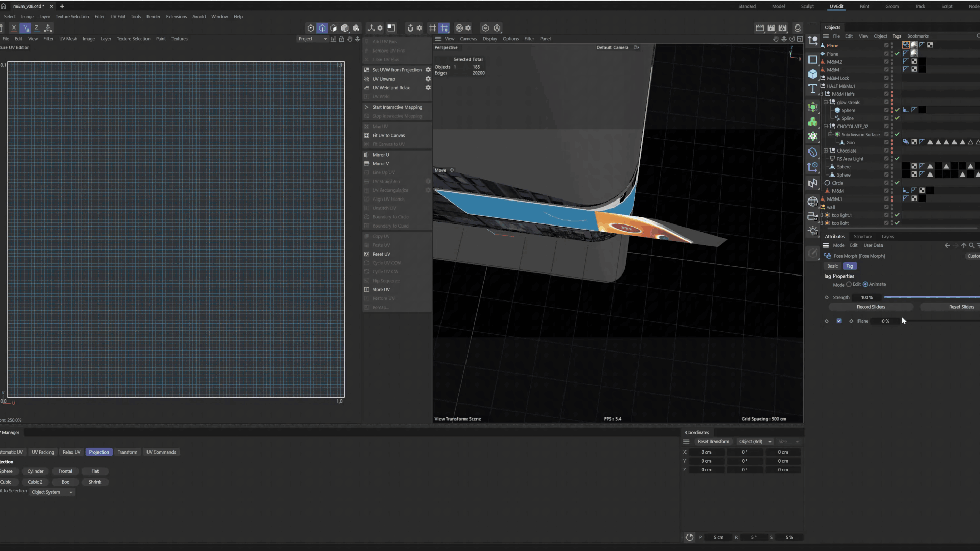Click the Record Sliders button
The image size is (980, 551).
pos(871,307)
